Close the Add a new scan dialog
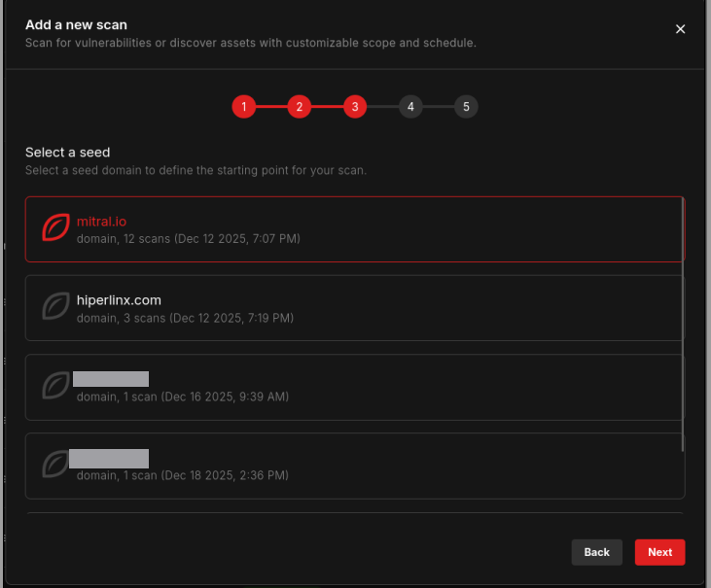 (x=680, y=29)
